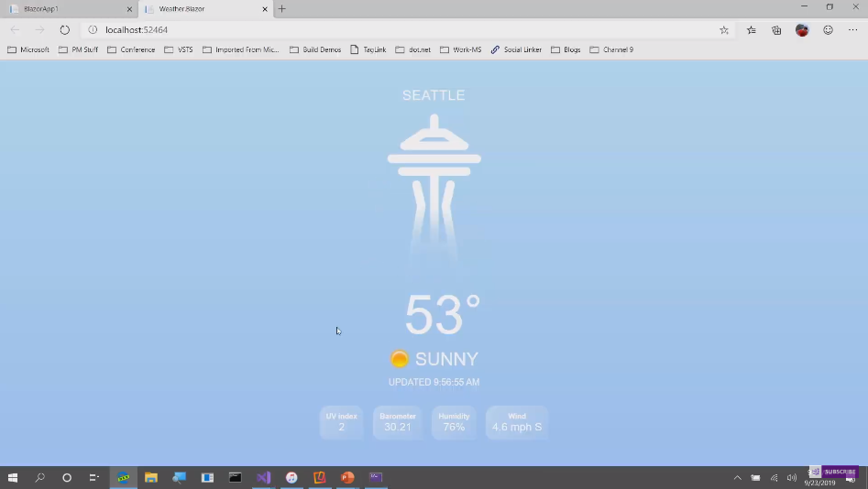868x489 pixels.
Task: Open the browser Settings and more menu
Action: (852, 30)
